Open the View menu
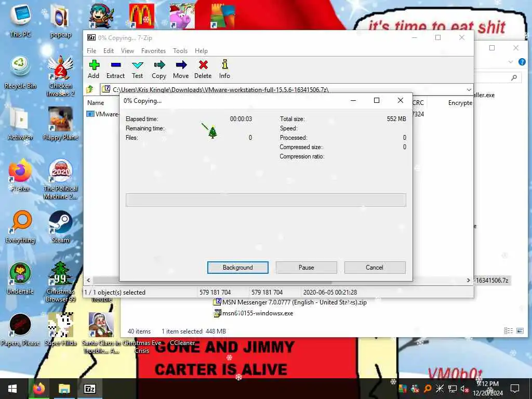Viewport: 532px width, 399px height. [128, 51]
